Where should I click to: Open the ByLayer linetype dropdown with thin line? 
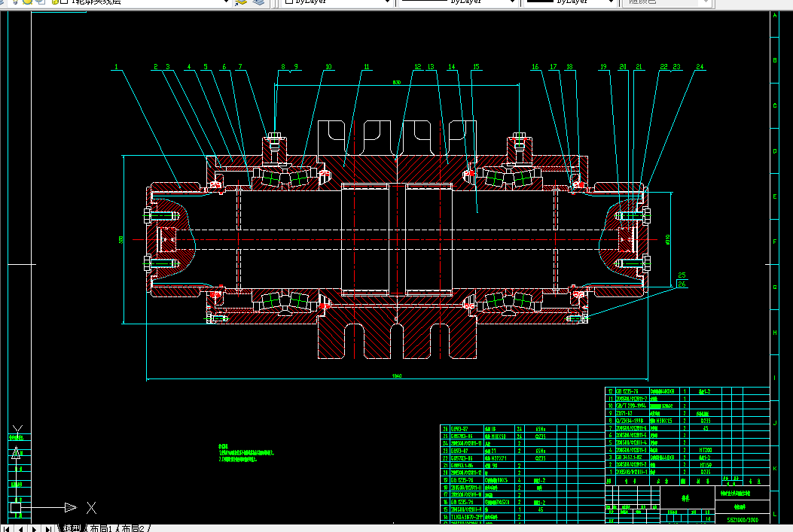tap(512, 2)
